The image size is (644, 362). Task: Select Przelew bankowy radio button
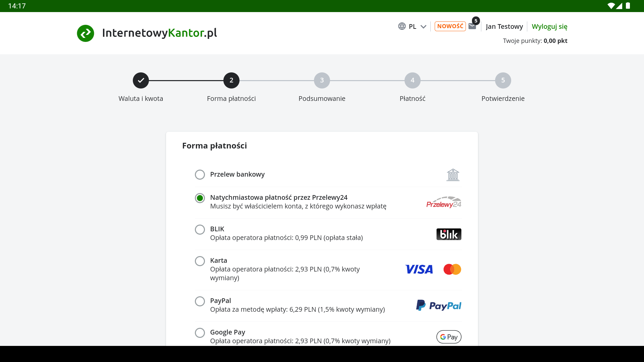tap(200, 175)
